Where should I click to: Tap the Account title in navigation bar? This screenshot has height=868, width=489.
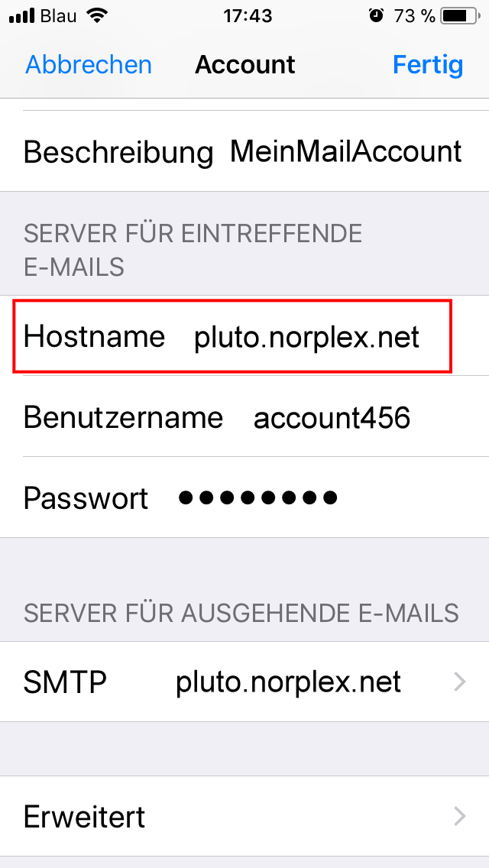click(x=244, y=65)
